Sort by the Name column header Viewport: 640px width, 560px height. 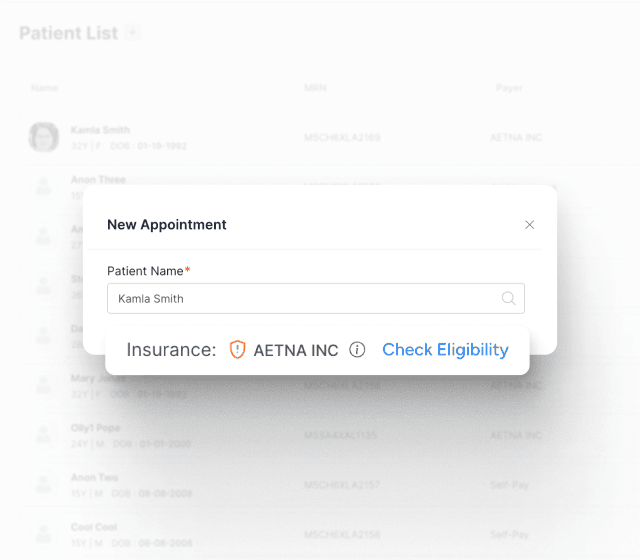(x=45, y=88)
